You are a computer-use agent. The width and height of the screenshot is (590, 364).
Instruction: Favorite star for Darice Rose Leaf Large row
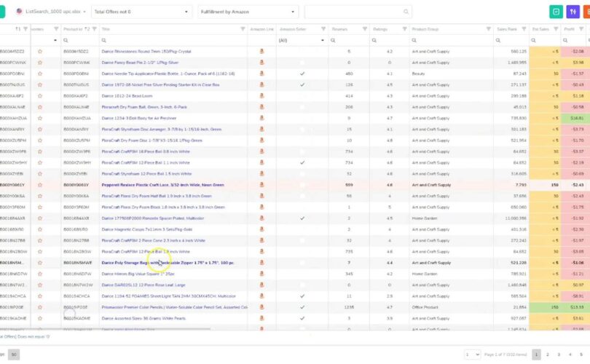(40, 285)
